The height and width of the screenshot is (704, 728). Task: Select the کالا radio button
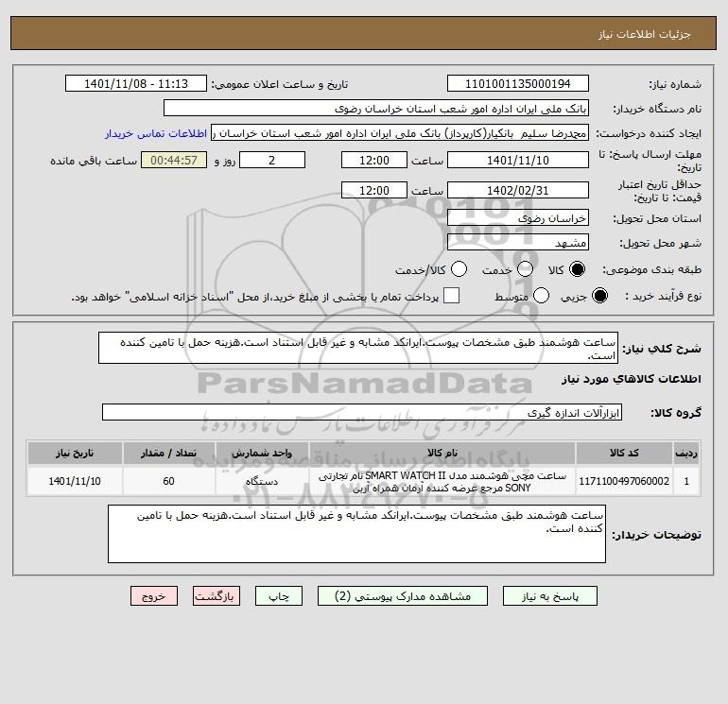click(577, 269)
